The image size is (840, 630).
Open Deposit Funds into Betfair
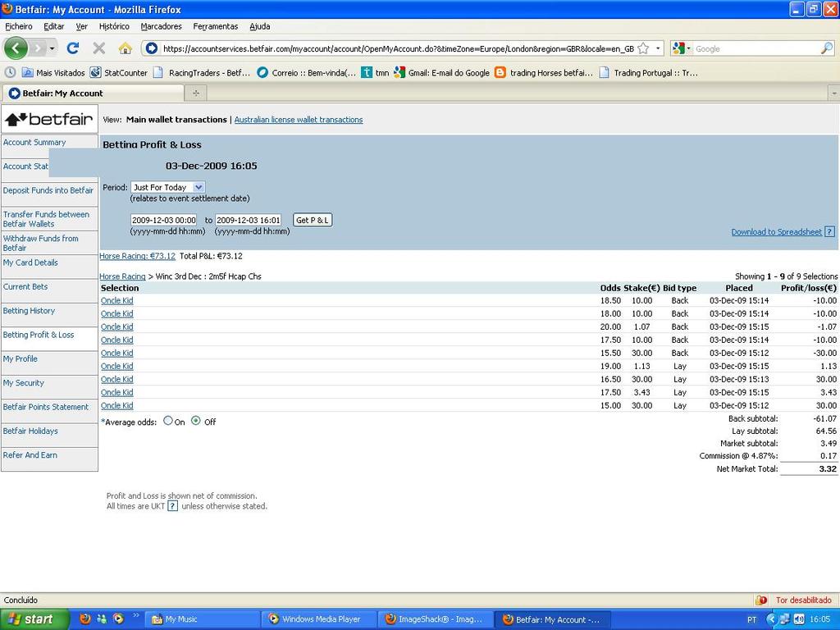click(48, 190)
